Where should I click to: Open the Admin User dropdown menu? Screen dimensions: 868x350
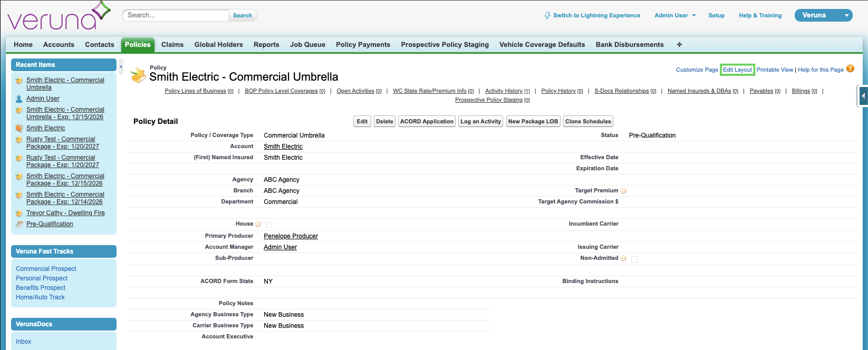675,15
